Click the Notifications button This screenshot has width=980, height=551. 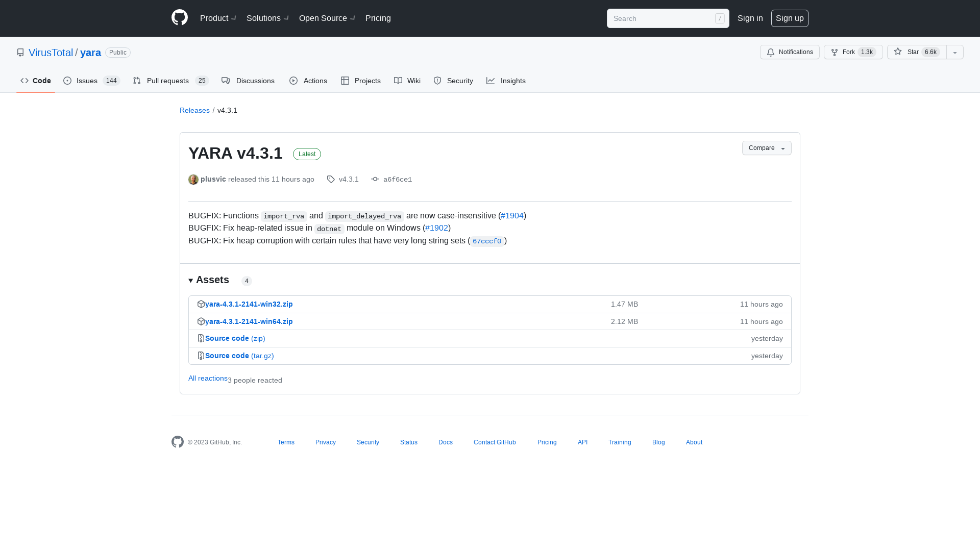pos(790,52)
